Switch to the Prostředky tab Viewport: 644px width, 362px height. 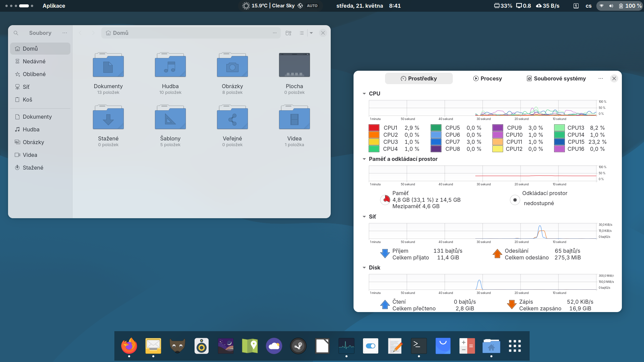(x=419, y=78)
